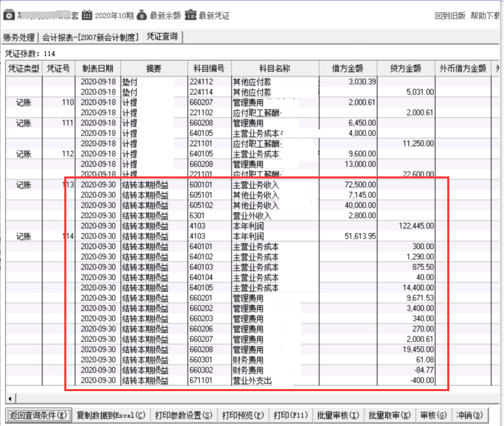Click 摘要 column header
504x426 pixels.
click(x=154, y=68)
